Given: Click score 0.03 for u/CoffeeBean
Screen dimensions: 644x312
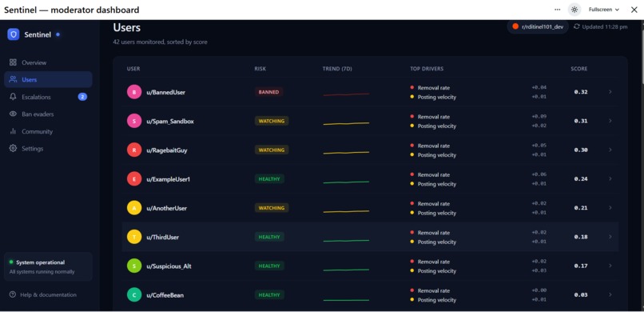Looking at the screenshot, I should (x=581, y=294).
